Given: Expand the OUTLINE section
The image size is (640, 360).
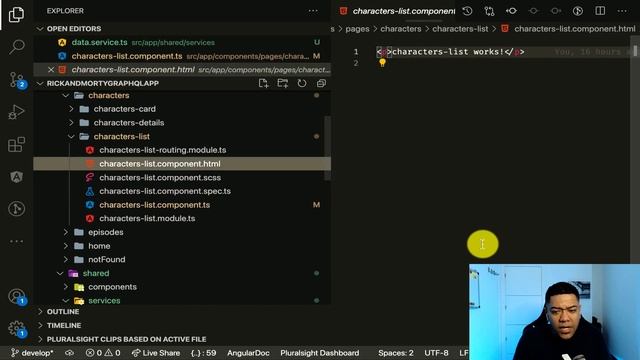Looking at the screenshot, I should 40,312.
